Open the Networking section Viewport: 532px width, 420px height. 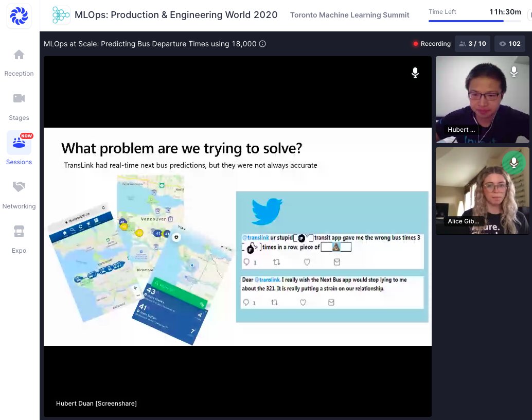19,196
